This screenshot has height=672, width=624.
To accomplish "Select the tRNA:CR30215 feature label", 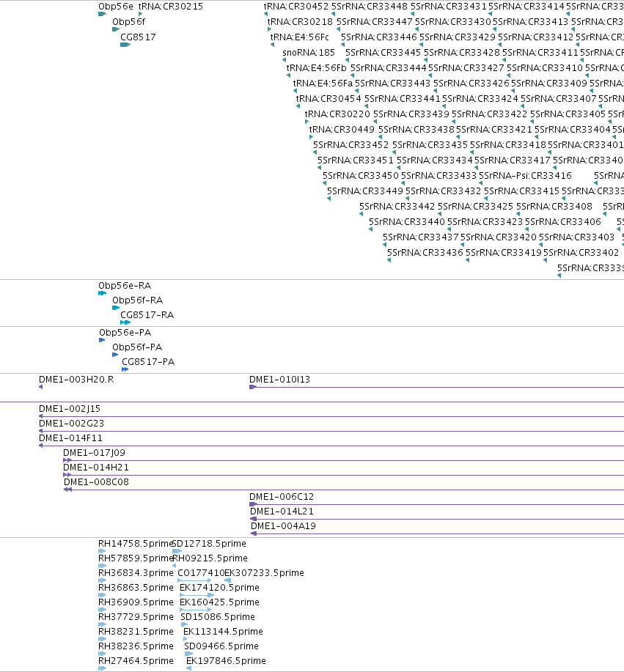I will (x=171, y=7).
